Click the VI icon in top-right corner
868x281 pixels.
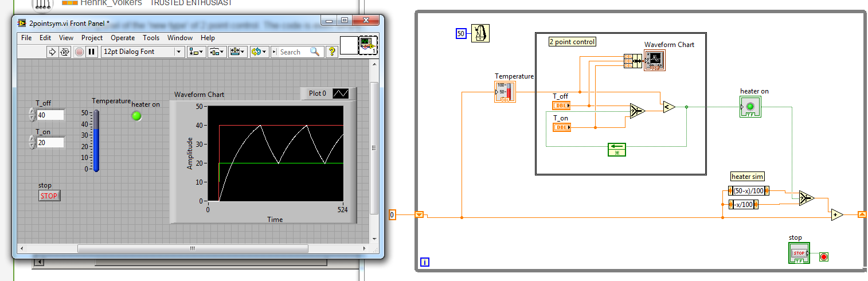pos(367,45)
